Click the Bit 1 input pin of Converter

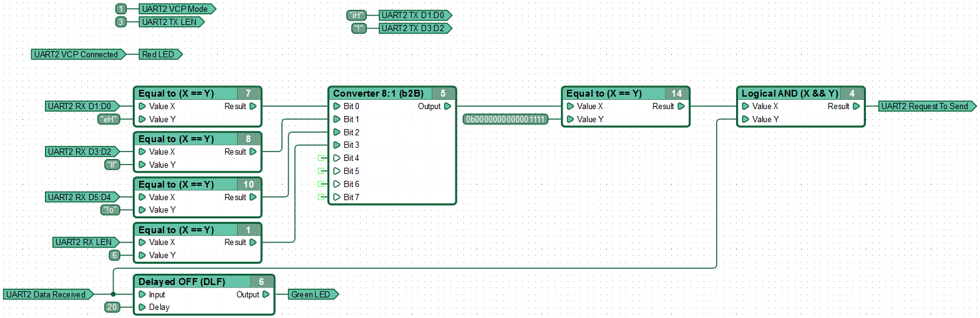tap(337, 119)
